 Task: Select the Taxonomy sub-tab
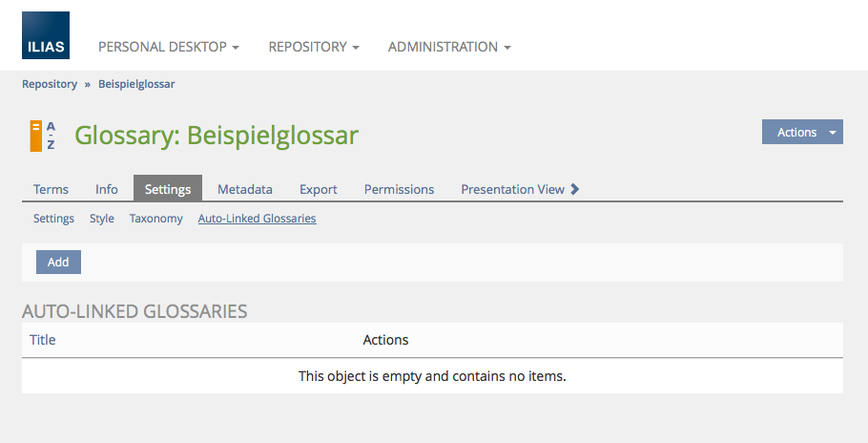[156, 219]
